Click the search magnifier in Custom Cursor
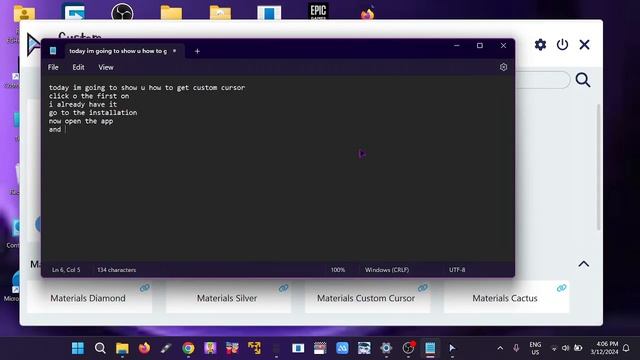The width and height of the screenshot is (640, 360). coord(583,80)
